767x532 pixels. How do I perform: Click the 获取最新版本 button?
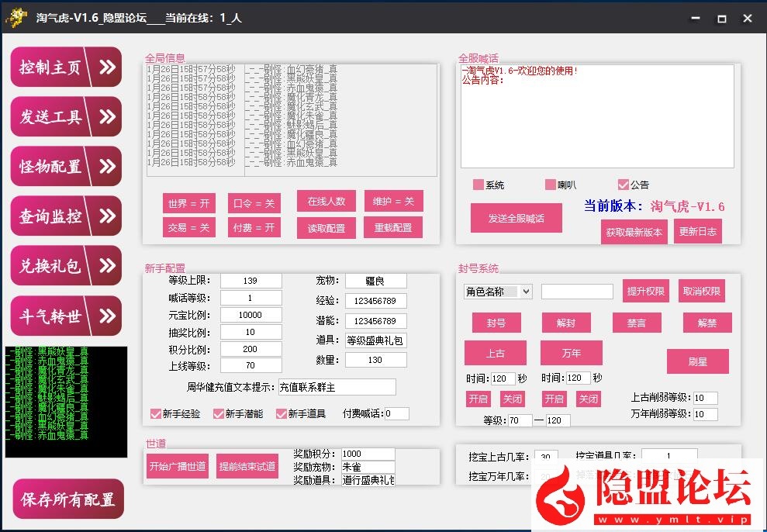(x=634, y=232)
